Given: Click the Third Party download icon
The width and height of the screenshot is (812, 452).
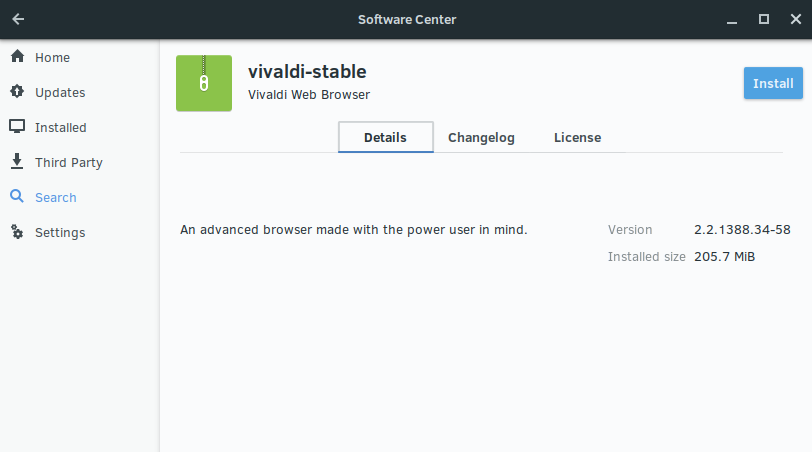Looking at the screenshot, I should [17, 161].
